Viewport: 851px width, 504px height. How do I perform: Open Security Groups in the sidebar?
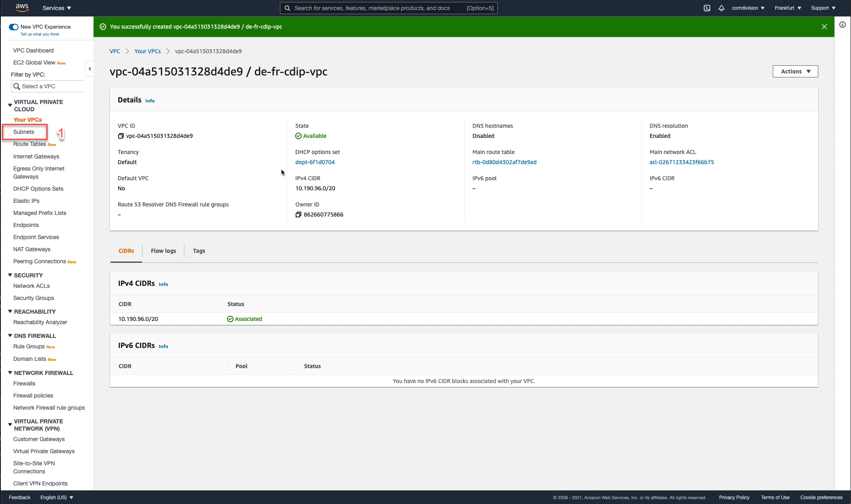(x=33, y=298)
